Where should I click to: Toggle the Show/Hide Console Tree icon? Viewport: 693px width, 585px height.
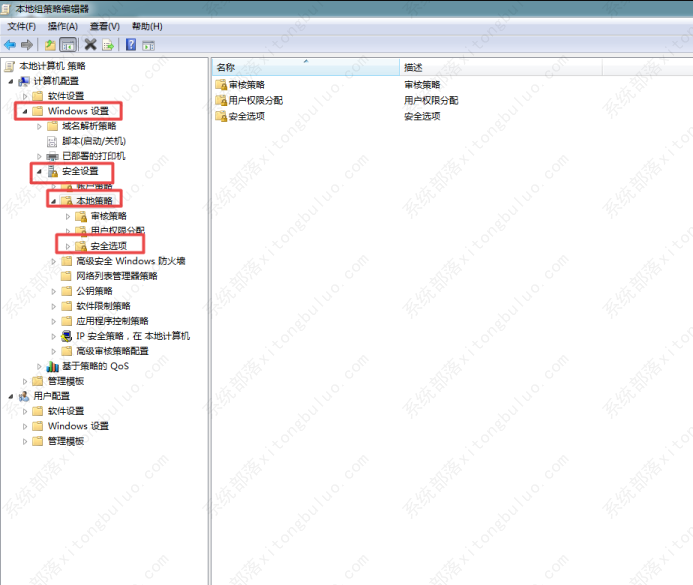(x=68, y=45)
